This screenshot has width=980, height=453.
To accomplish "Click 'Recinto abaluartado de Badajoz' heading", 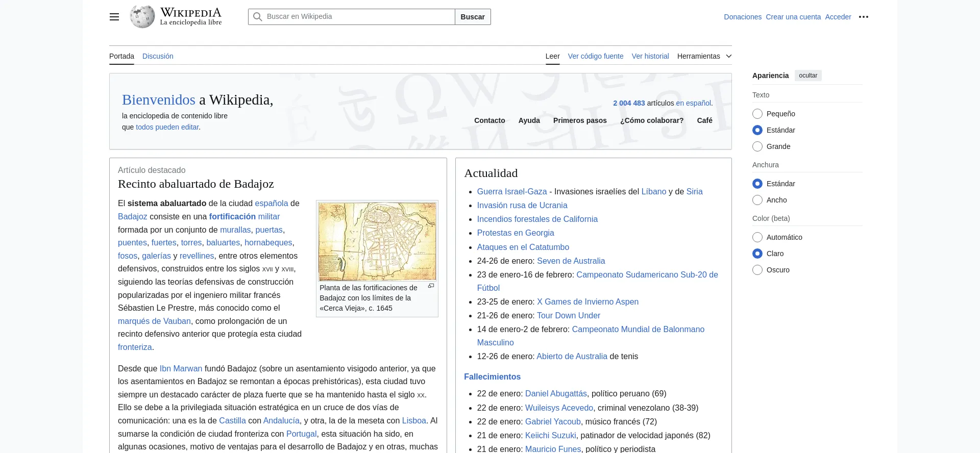I will click(x=196, y=184).
